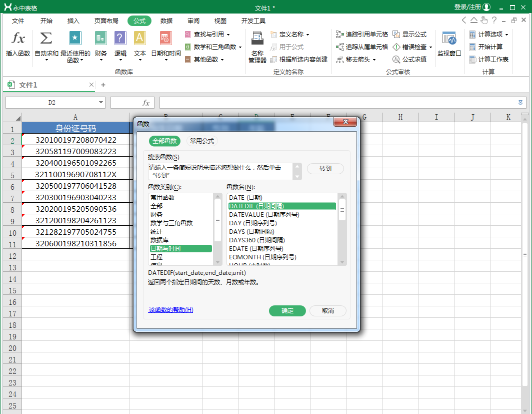Switch to the 全部函数 tab in dialog
Image resolution: width=532 pixels, height=414 pixels.
click(x=164, y=141)
